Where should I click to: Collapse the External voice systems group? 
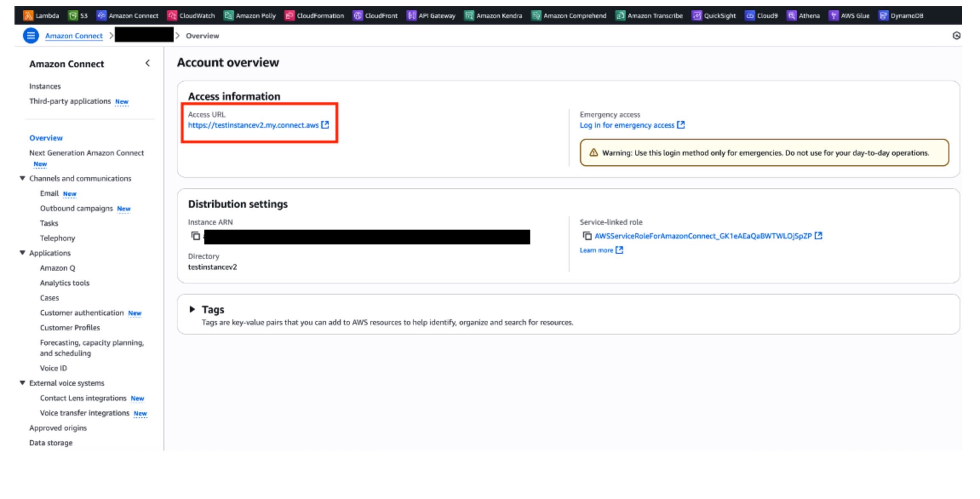23,383
